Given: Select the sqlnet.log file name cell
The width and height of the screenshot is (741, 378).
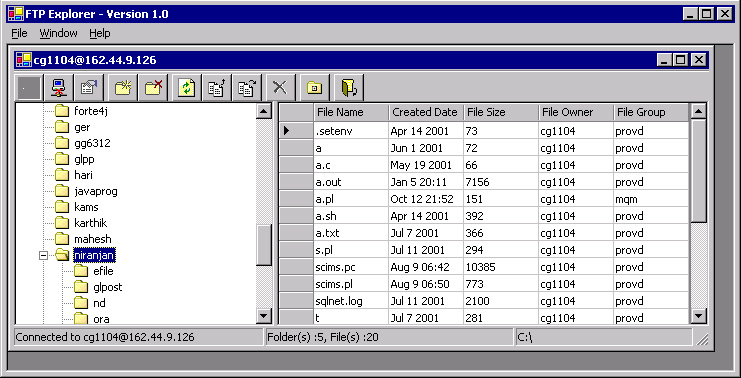Looking at the screenshot, I should pos(351,301).
